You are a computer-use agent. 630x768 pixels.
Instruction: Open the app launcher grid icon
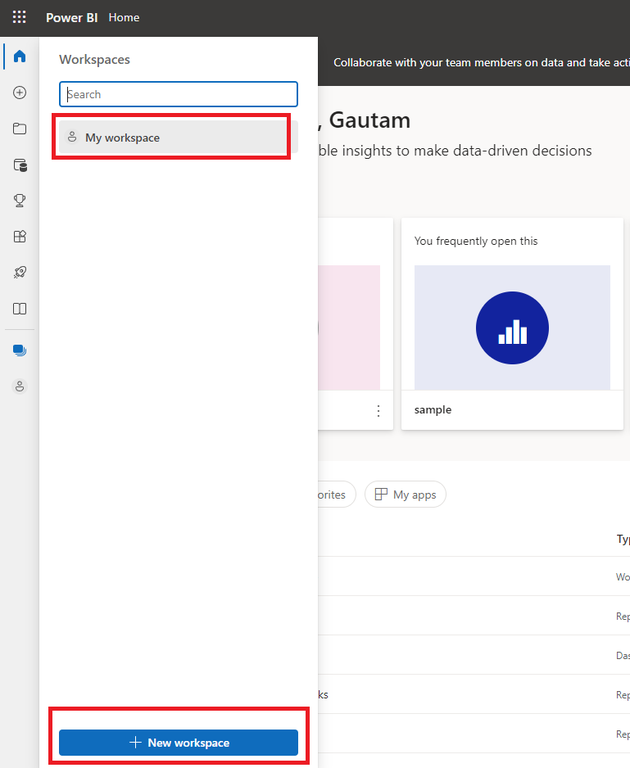tap(19, 17)
